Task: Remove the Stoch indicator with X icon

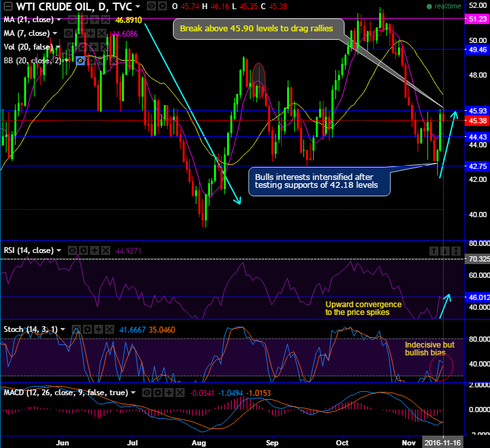Action: coord(110,329)
